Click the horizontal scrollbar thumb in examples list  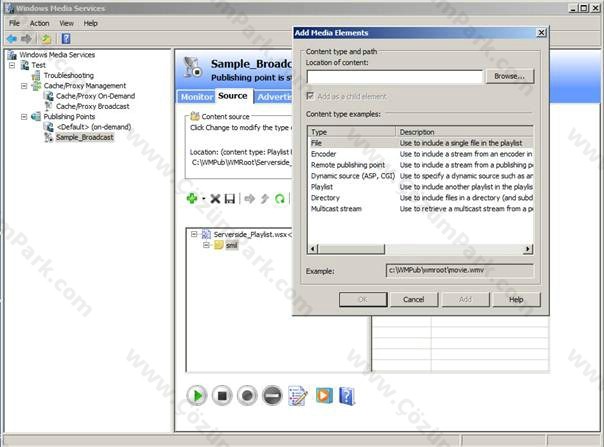(351, 249)
